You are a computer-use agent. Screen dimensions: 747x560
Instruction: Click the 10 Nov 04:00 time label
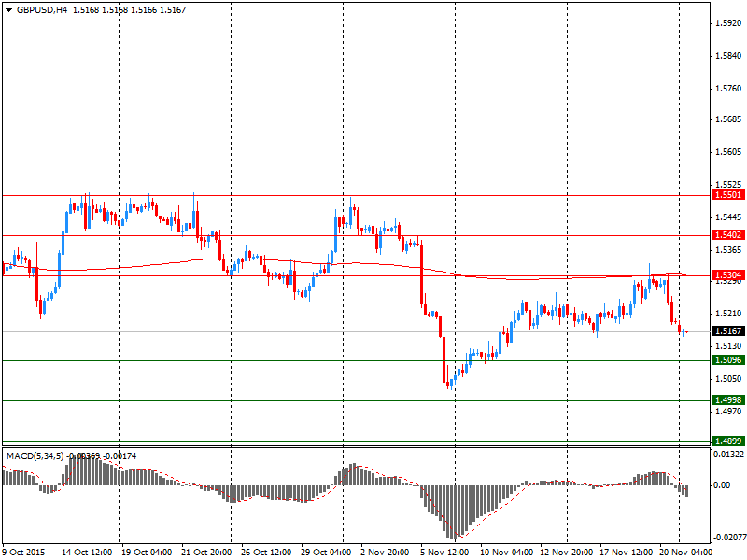point(507,553)
